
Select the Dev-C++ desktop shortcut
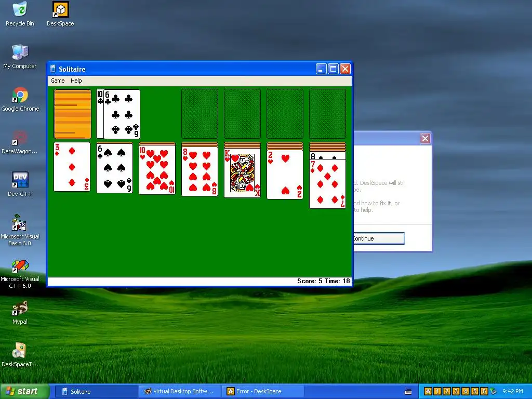coord(20,184)
